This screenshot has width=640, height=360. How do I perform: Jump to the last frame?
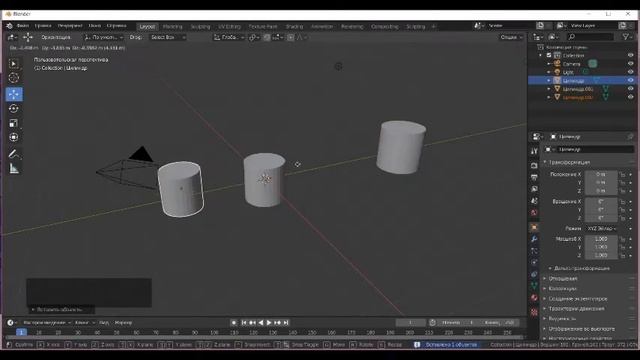coord(286,322)
